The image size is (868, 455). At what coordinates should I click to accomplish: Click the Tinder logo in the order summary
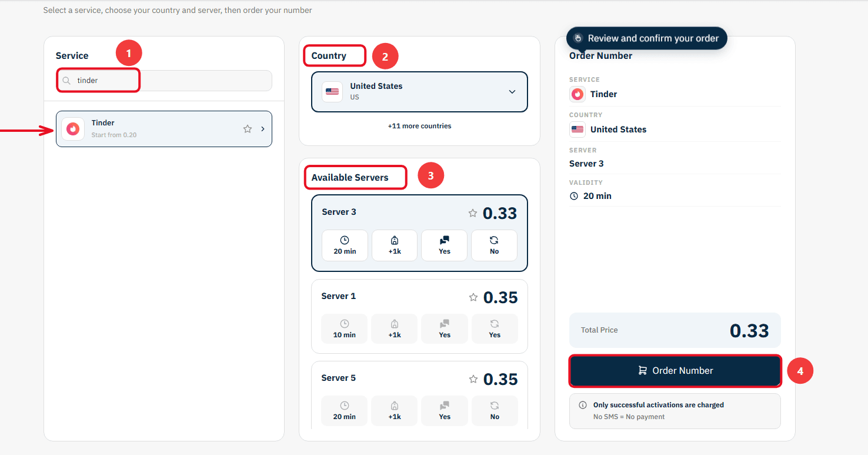coord(577,94)
